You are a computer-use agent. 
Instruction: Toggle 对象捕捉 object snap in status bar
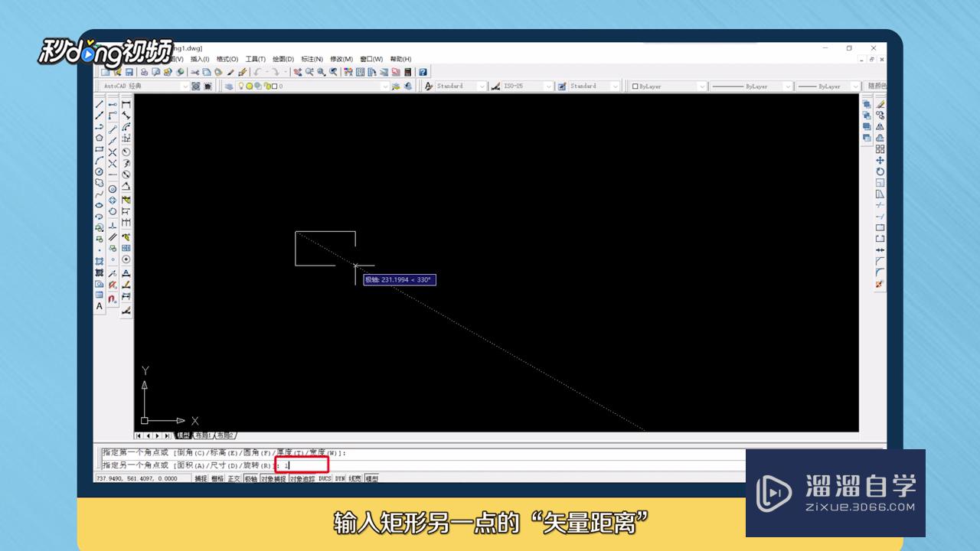[273, 478]
